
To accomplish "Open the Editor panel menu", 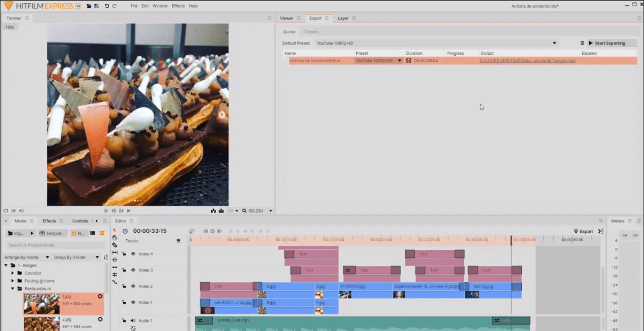I will coord(132,221).
